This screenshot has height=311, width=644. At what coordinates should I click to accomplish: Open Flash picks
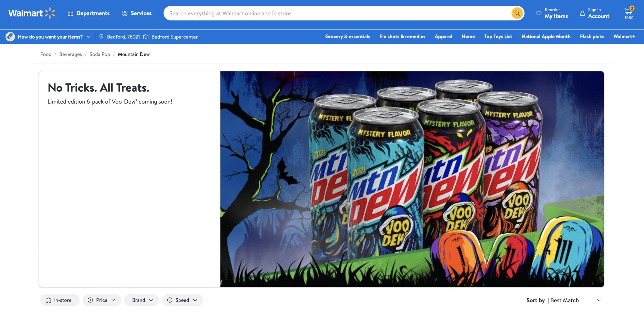pos(592,37)
